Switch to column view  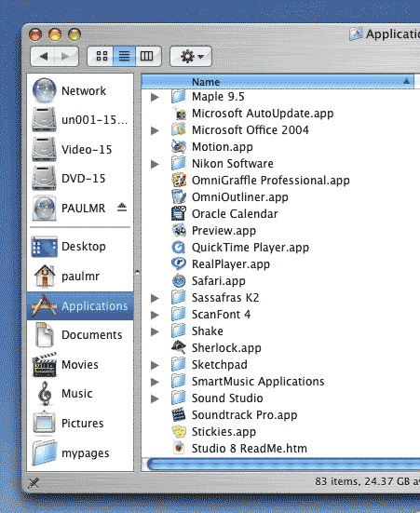tap(147, 56)
